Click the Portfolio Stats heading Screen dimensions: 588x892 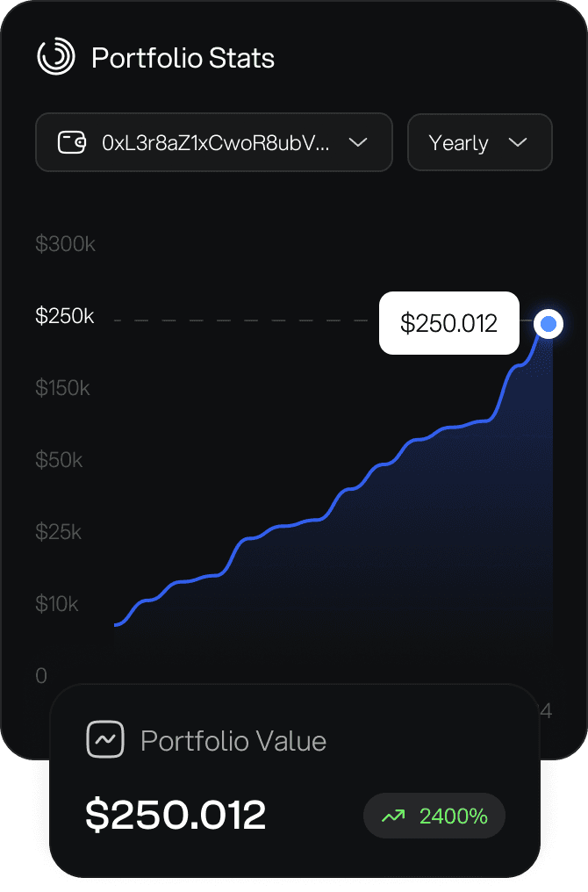pyautogui.click(x=183, y=59)
